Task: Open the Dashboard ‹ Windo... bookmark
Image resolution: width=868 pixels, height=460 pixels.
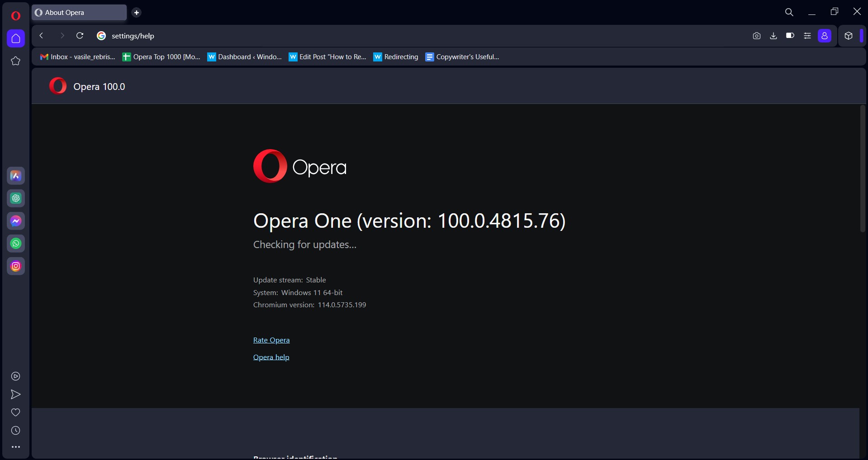Action: pos(245,57)
